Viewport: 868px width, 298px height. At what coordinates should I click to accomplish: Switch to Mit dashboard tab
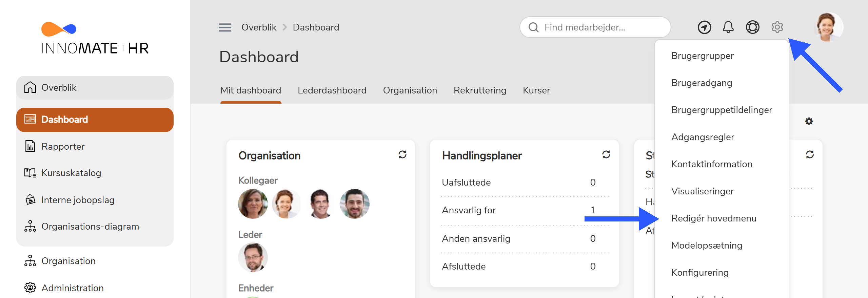click(251, 90)
